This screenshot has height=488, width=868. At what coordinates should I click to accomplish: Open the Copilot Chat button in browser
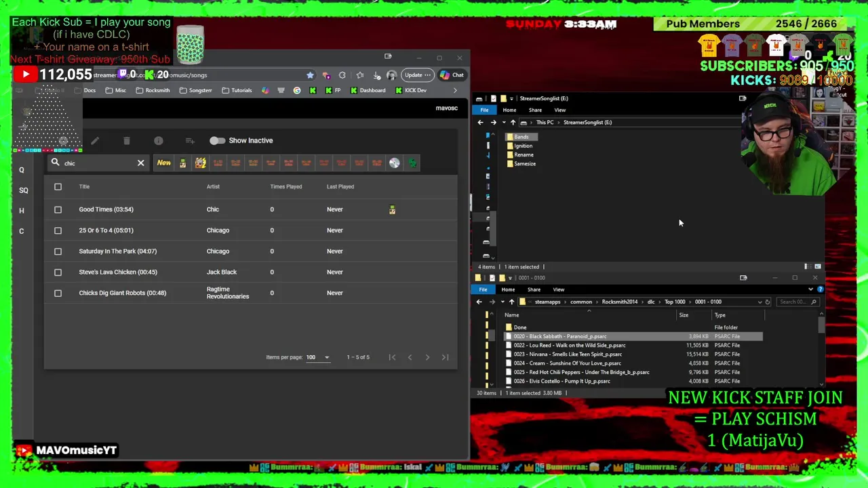(452, 75)
